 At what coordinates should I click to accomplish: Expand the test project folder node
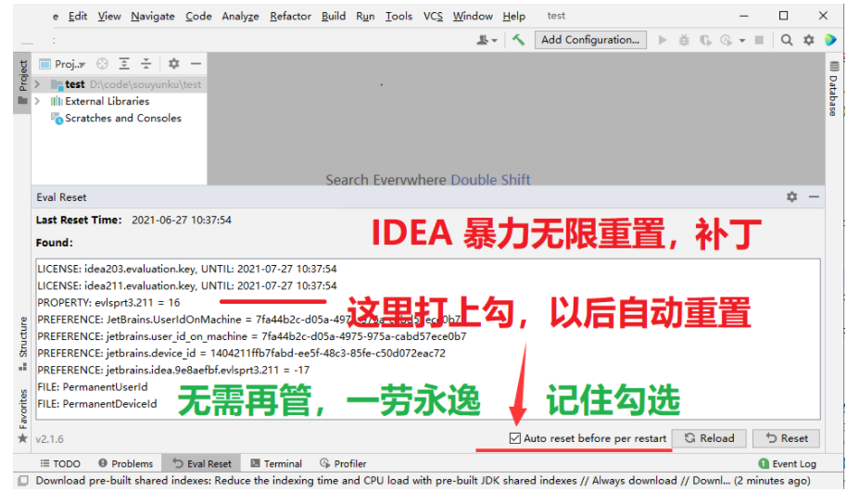37,84
